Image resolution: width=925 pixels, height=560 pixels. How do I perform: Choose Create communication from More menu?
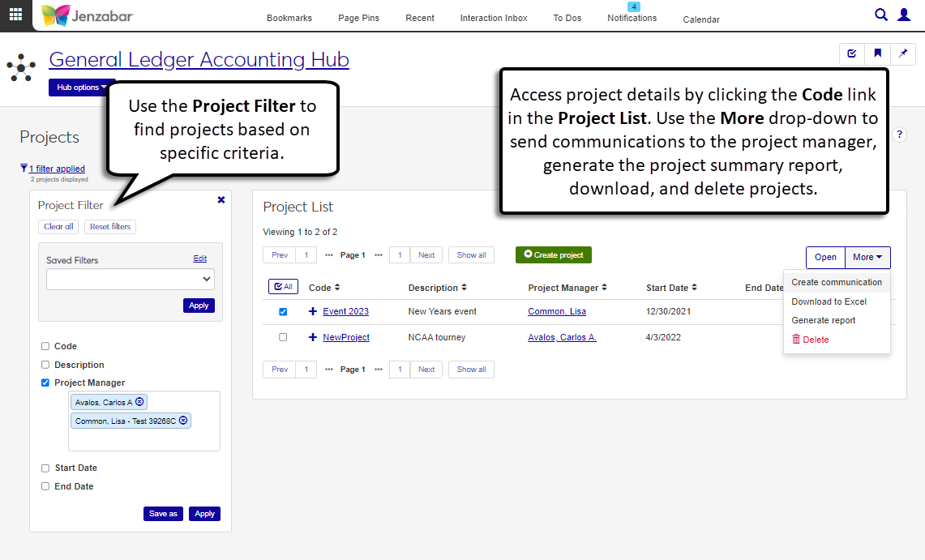[837, 282]
